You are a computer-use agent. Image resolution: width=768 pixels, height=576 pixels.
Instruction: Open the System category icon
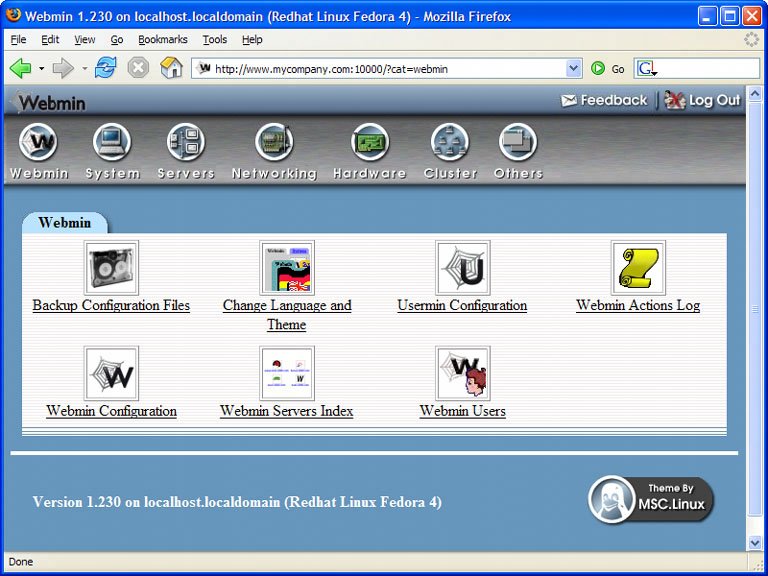pos(112,143)
